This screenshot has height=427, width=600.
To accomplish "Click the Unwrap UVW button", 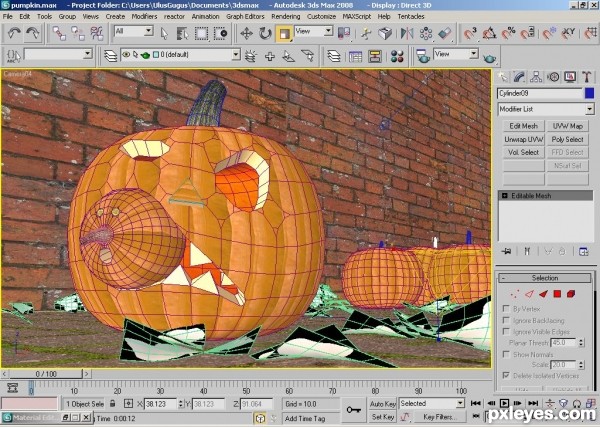I will [x=523, y=139].
